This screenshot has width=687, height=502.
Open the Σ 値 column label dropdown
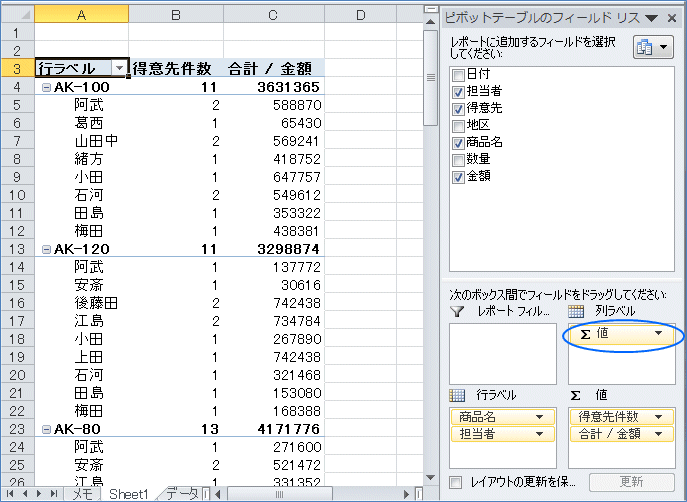click(x=657, y=334)
